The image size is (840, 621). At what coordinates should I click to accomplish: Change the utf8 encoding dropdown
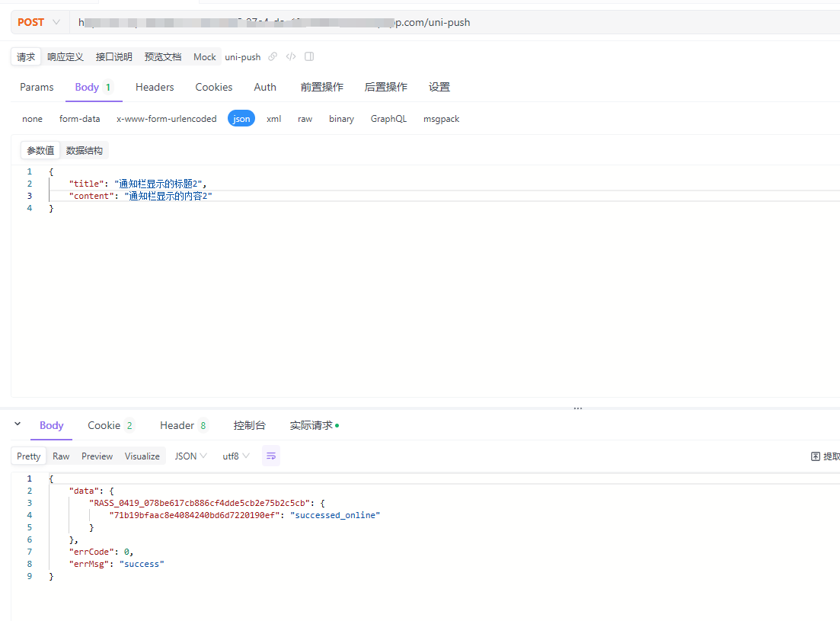235,456
